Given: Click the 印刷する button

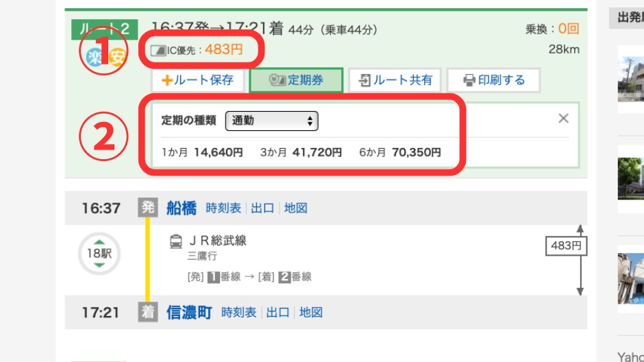Looking at the screenshot, I should pyautogui.click(x=493, y=80).
